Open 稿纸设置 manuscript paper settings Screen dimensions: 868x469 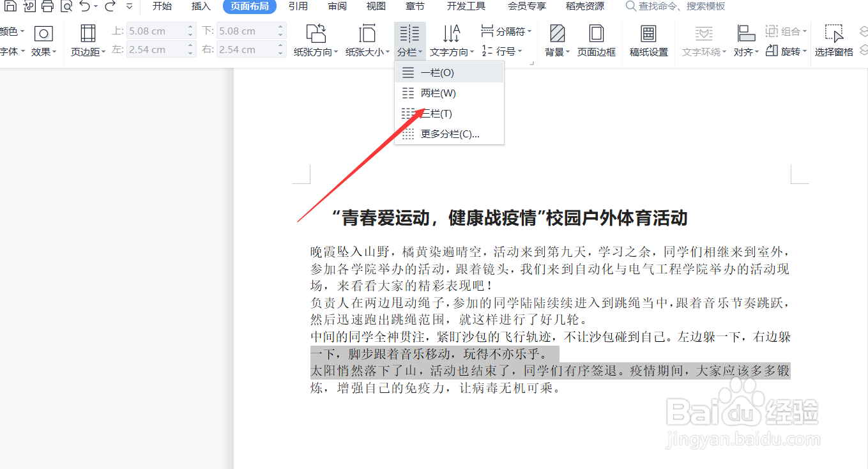pyautogui.click(x=649, y=42)
